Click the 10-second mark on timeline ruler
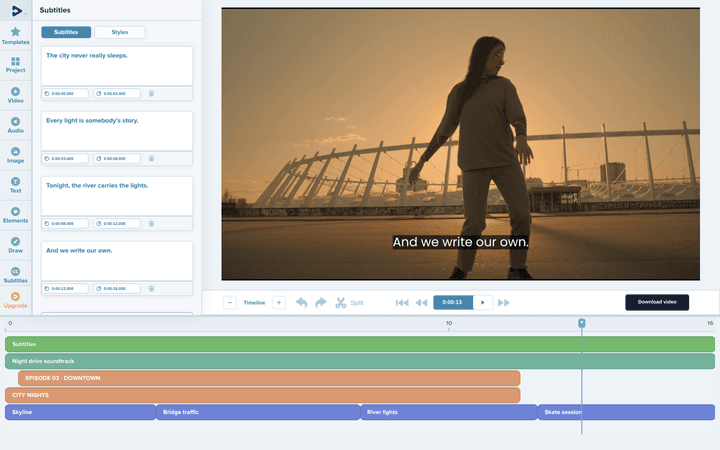The width and height of the screenshot is (720, 450). [449, 325]
